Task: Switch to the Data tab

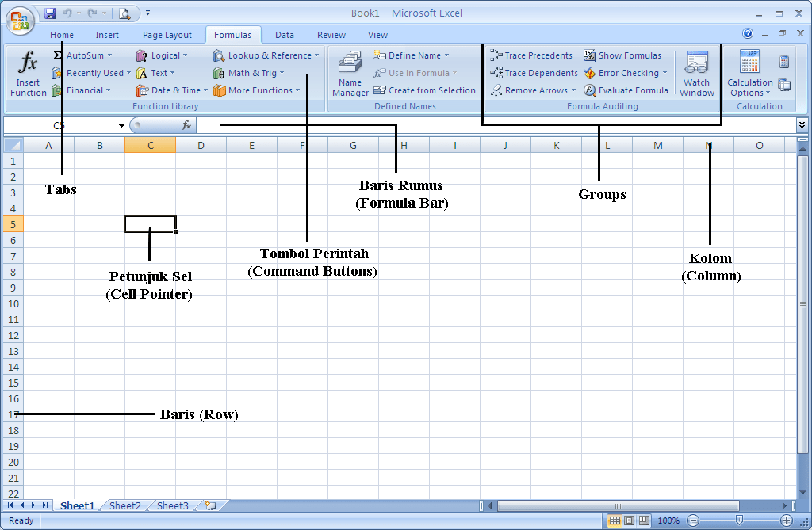Action: (285, 35)
